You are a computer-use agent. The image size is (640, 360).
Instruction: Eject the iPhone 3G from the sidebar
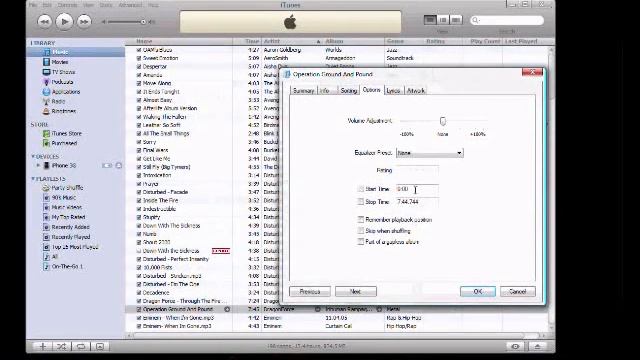point(119,166)
